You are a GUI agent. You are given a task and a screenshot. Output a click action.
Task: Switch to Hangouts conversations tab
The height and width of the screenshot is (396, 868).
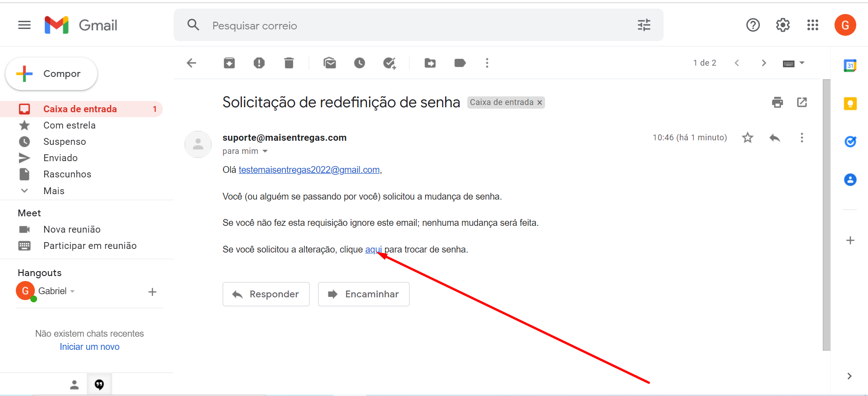[x=100, y=385]
